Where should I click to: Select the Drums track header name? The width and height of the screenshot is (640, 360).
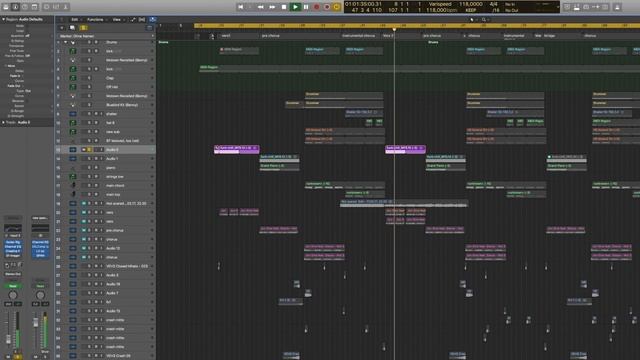tap(111, 42)
